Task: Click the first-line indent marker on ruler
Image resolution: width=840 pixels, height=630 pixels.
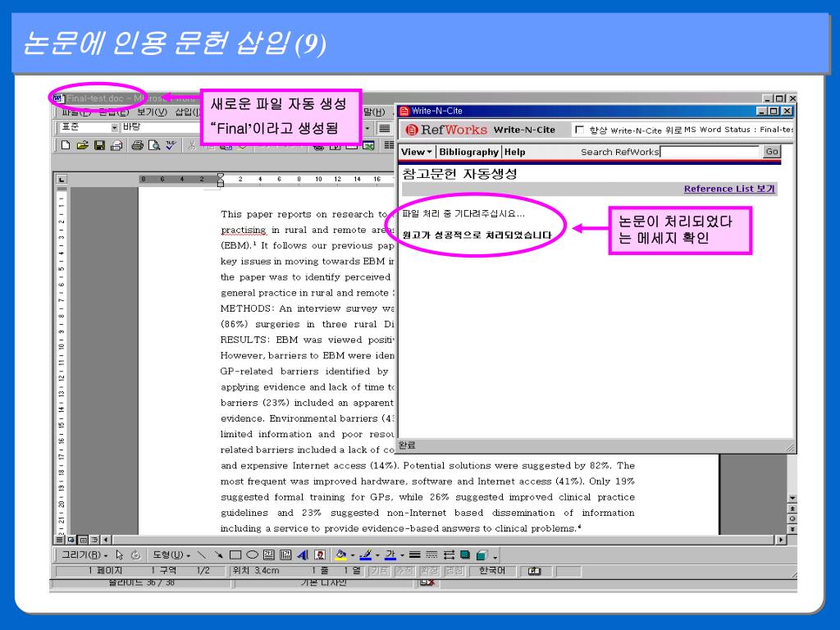Action: click(x=220, y=176)
